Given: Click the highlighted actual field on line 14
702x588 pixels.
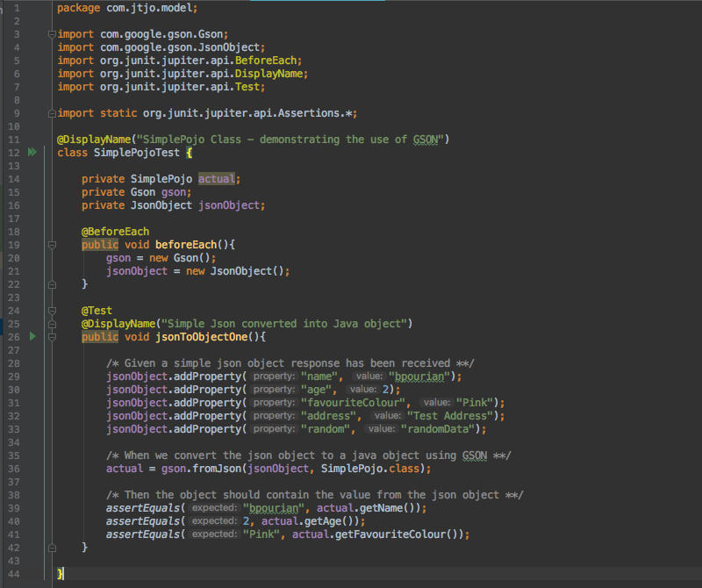Looking at the screenshot, I should tap(216, 178).
